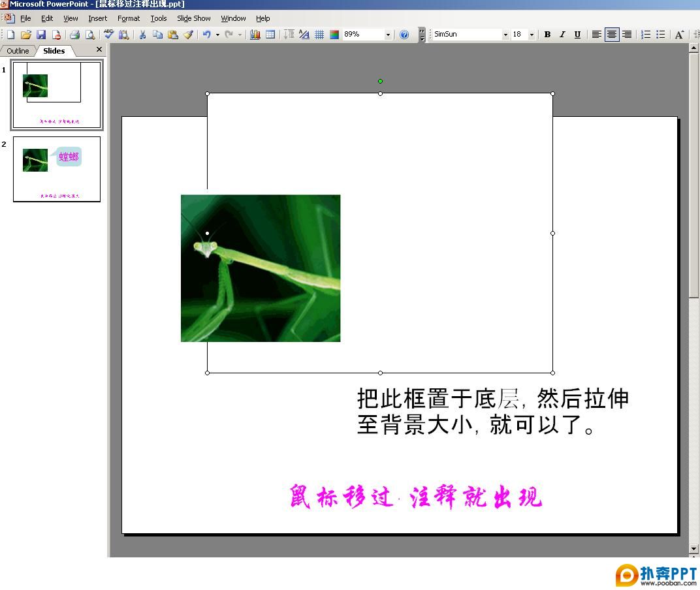Viewport: 700px width, 590px height.
Task: Open a file with the Open folder icon
Action: pos(26,35)
